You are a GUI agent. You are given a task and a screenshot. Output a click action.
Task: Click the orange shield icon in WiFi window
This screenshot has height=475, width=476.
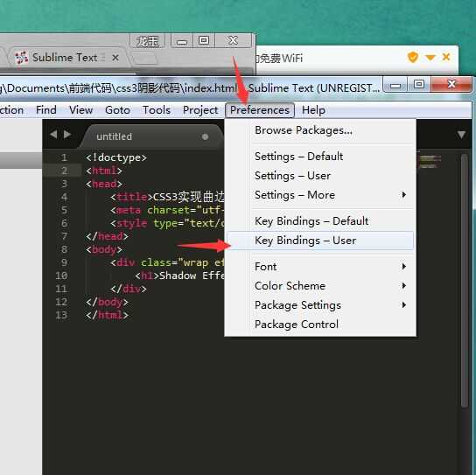[413, 57]
